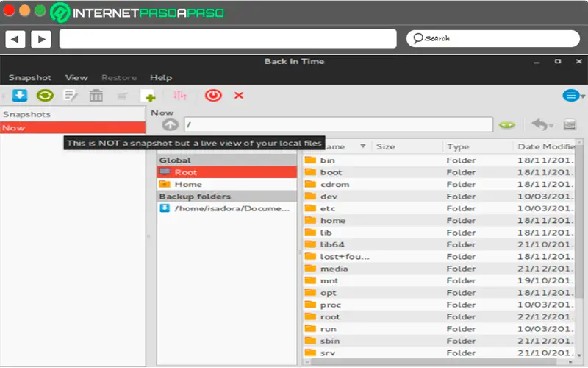Select the proc folder row
This screenshot has width=588, height=368.
pos(439,305)
